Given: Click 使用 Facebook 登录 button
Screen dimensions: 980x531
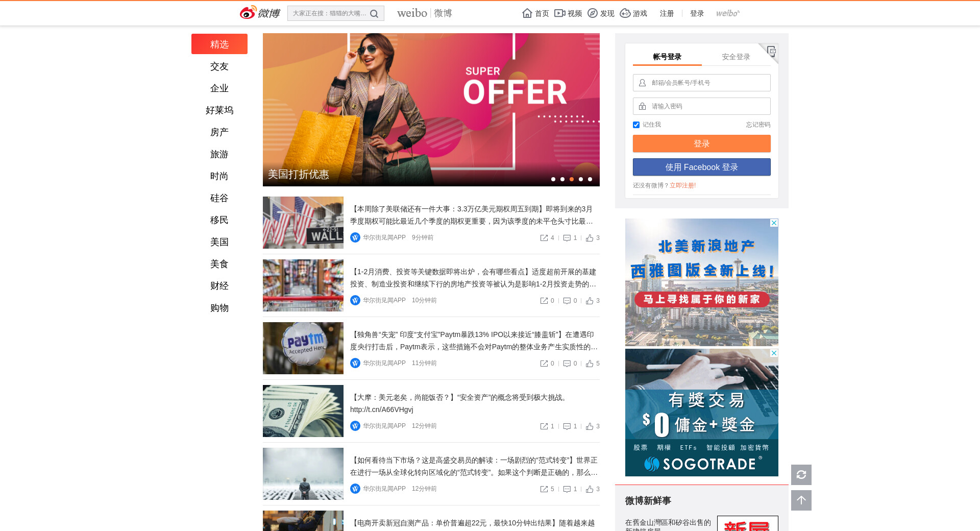Looking at the screenshot, I should coord(702,167).
